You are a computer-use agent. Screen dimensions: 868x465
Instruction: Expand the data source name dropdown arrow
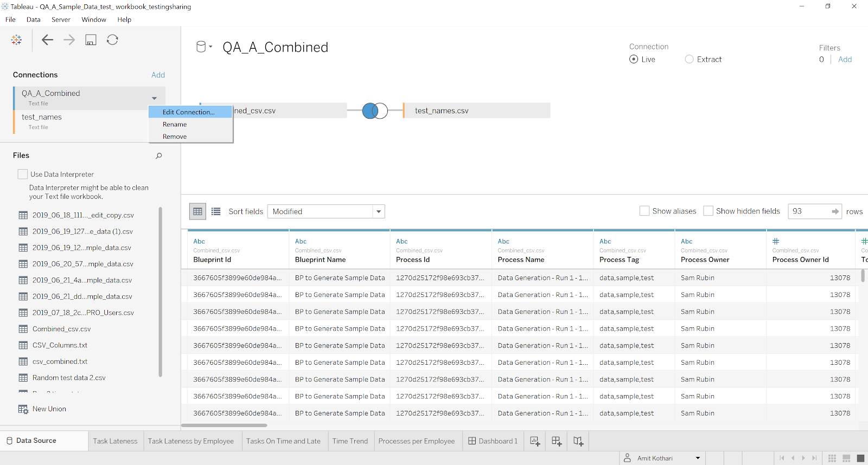point(210,47)
